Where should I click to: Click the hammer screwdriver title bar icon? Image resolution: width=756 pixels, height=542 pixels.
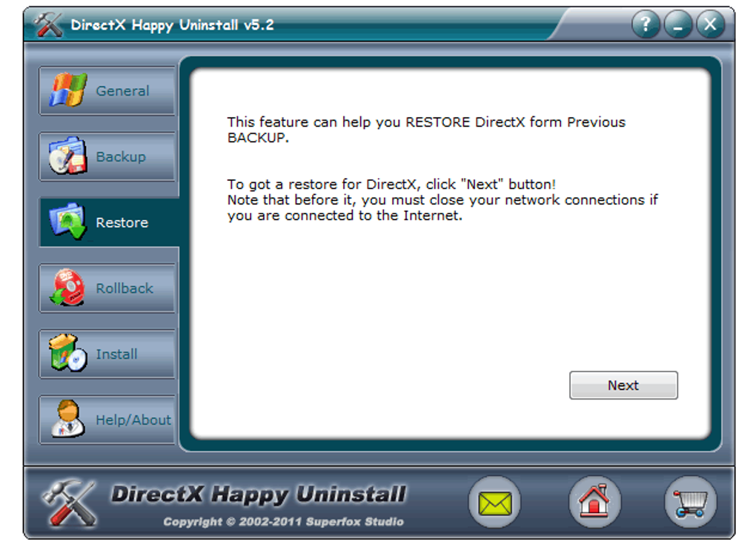(48, 24)
